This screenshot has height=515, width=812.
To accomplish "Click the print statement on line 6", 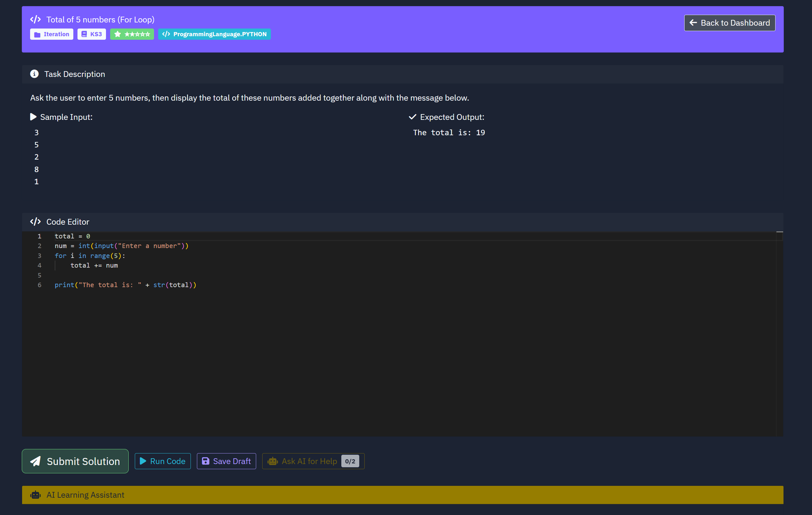I will click(126, 285).
